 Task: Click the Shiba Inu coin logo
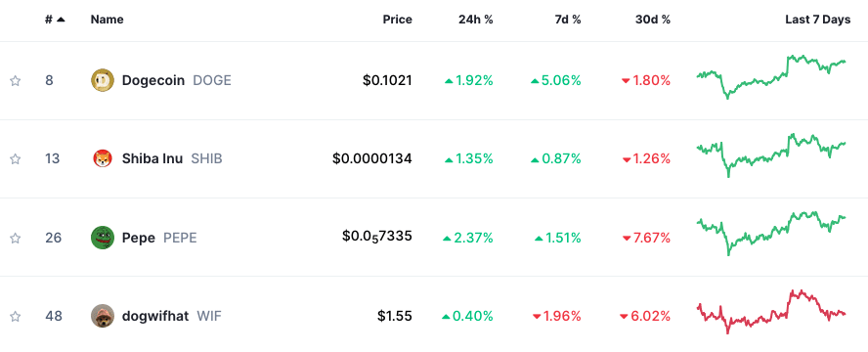[x=103, y=159]
